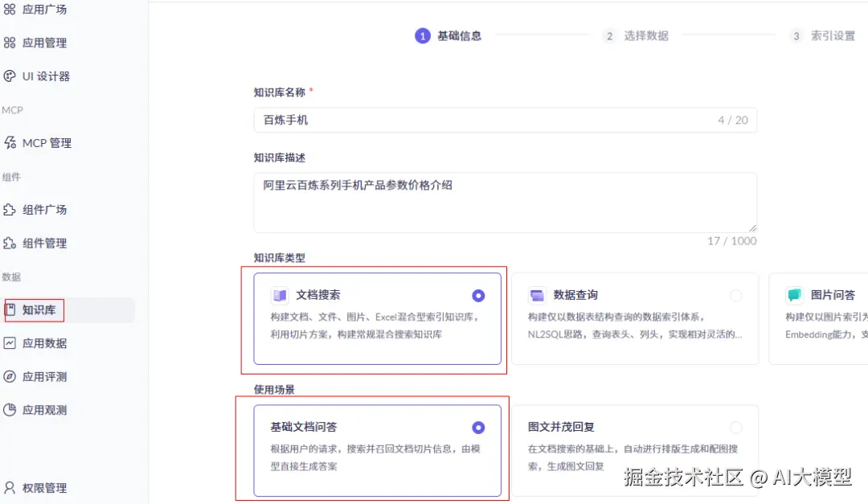The height and width of the screenshot is (504, 868).
Task: Click the 应用数据 chart icon
Action: point(10,342)
